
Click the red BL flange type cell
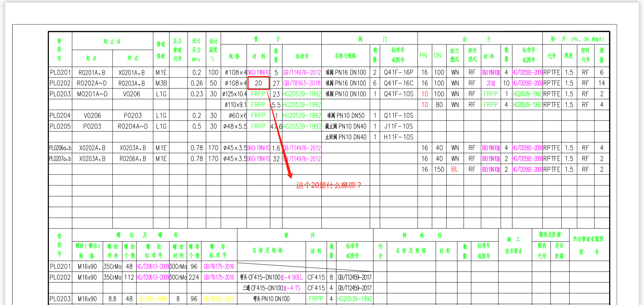(x=455, y=169)
